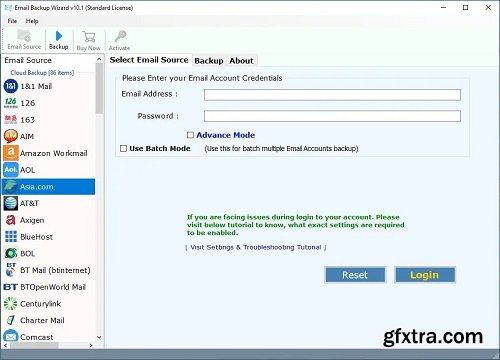Select the 126 mail icon

tap(11, 103)
